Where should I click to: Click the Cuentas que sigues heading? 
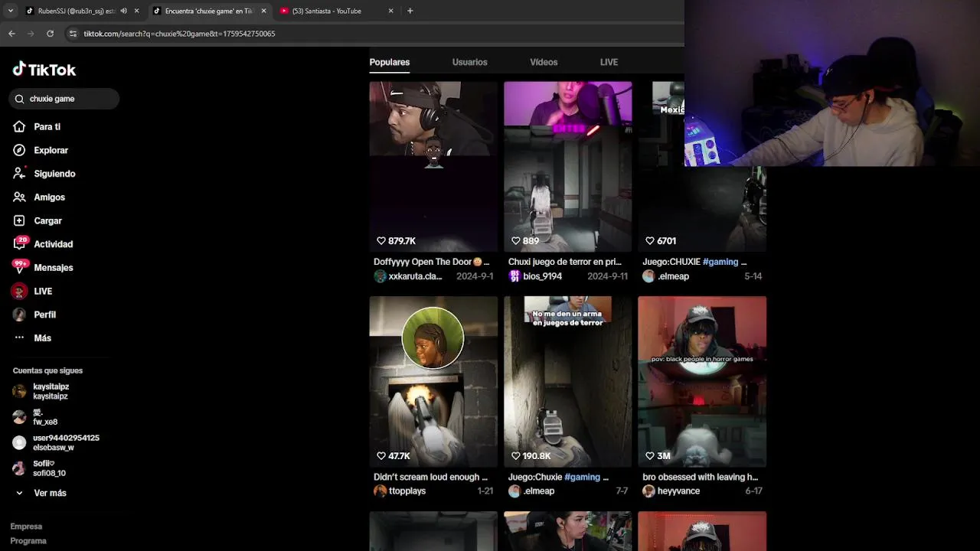tap(47, 370)
